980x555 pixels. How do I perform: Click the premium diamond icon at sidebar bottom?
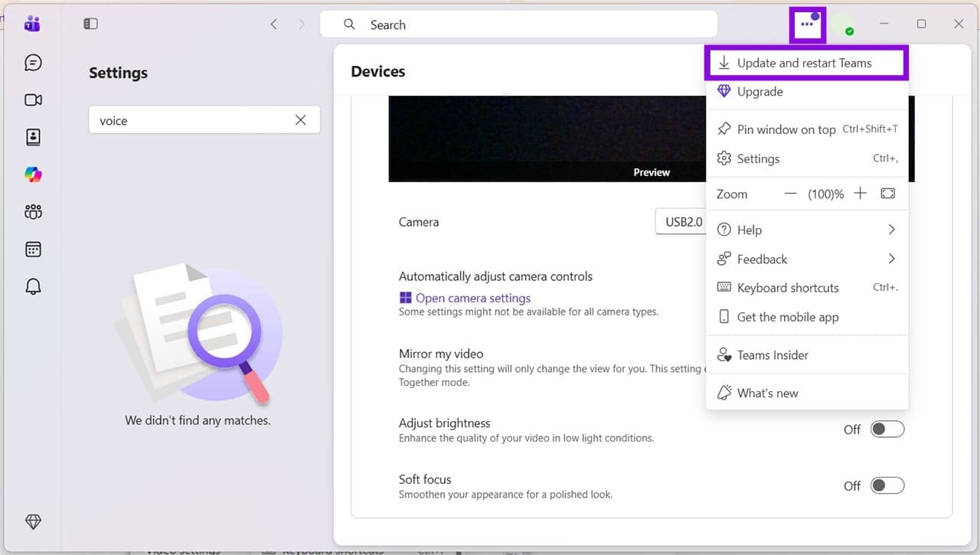(x=33, y=521)
